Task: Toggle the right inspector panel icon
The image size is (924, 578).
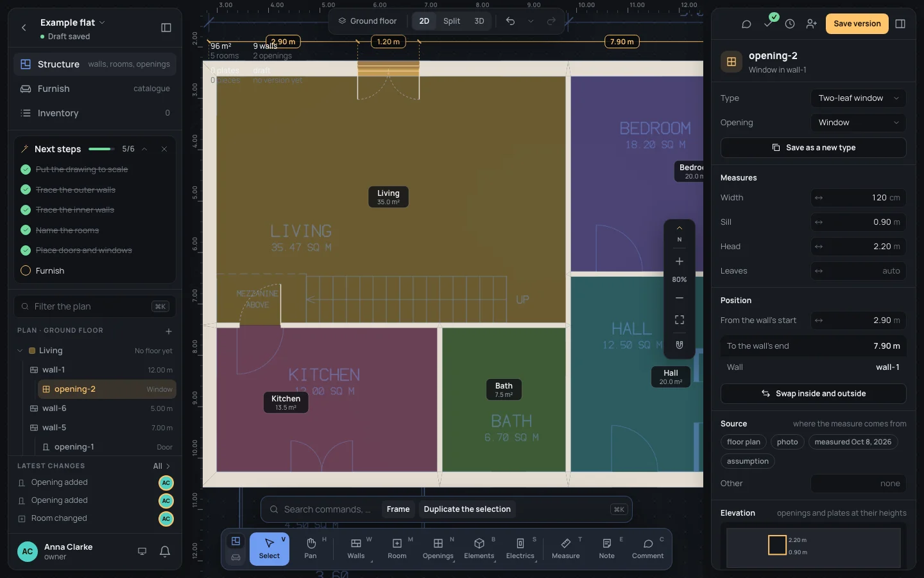Action: [x=900, y=24]
